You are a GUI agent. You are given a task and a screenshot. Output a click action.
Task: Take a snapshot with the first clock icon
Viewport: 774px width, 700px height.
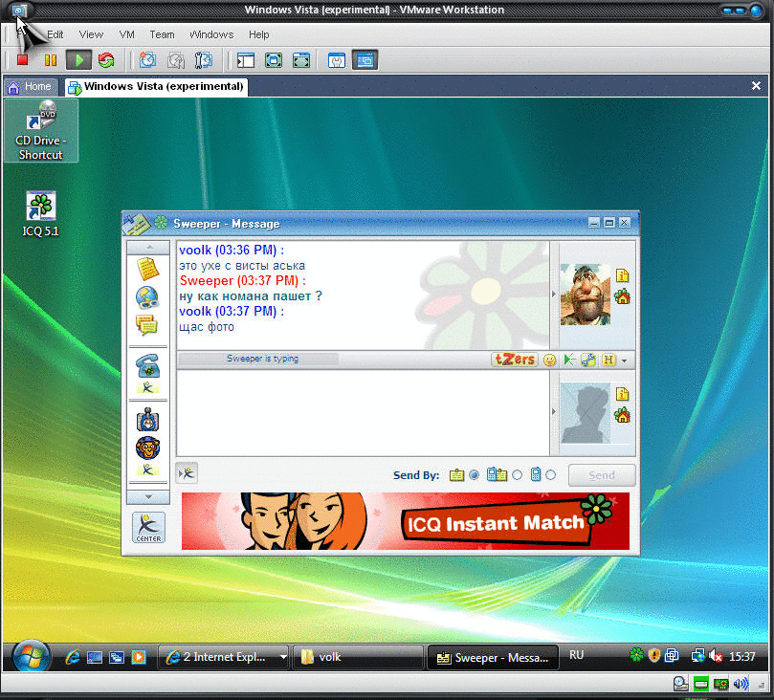click(x=147, y=60)
